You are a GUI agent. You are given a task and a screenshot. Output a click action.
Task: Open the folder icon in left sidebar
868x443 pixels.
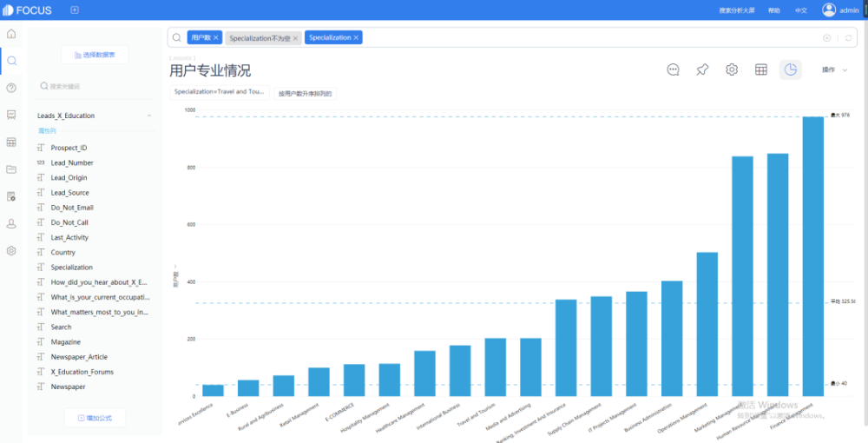(x=11, y=169)
